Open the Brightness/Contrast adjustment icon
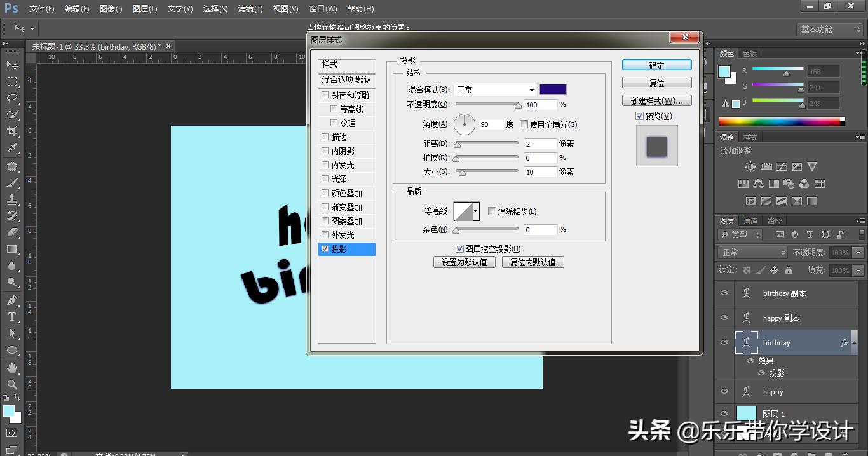 coord(750,166)
